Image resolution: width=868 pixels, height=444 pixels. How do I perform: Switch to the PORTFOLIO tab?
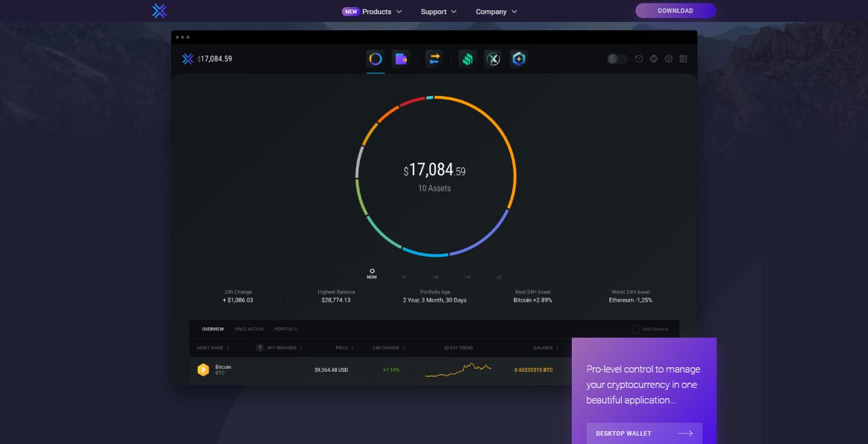coord(286,329)
